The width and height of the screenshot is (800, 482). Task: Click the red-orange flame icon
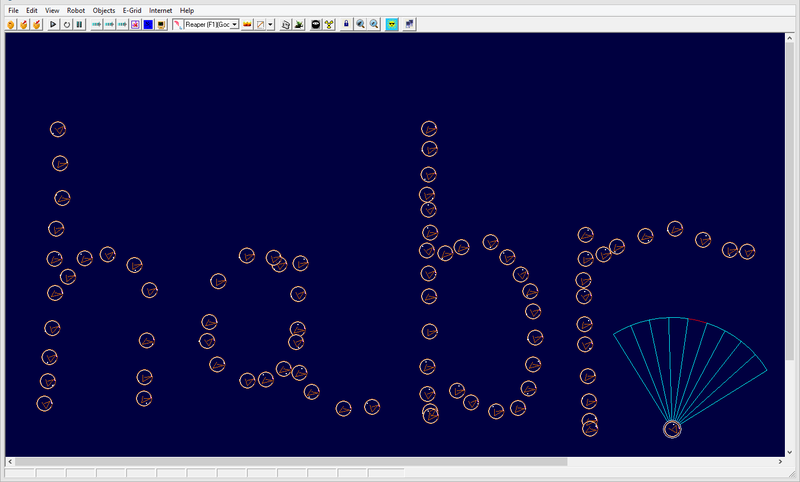247,24
